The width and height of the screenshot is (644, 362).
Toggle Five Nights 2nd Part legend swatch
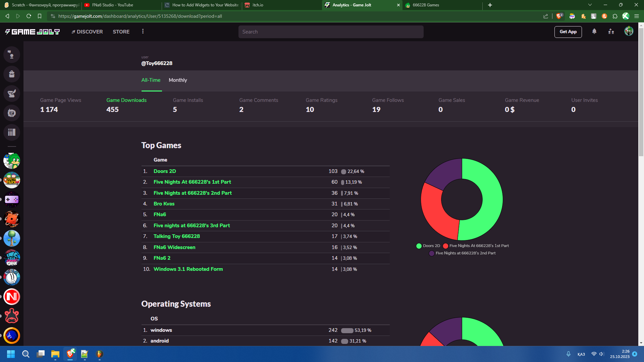pos(432,253)
